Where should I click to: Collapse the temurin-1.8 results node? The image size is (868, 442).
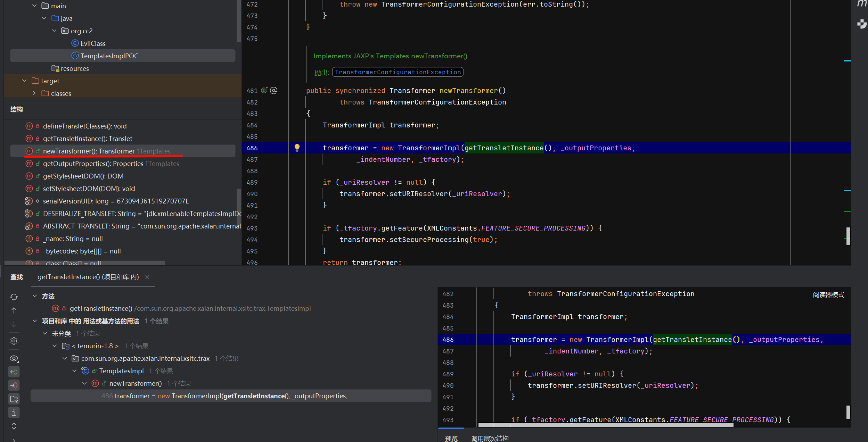pyautogui.click(x=55, y=346)
